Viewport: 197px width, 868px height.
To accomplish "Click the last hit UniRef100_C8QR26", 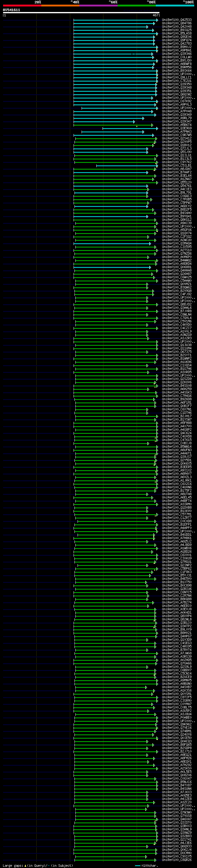I will tap(176, 860).
